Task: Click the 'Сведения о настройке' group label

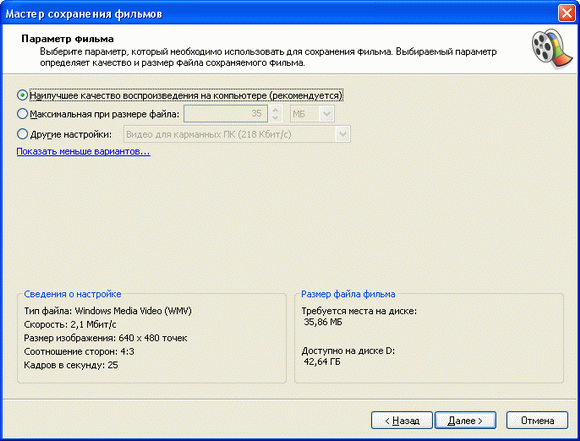Action: (72, 294)
